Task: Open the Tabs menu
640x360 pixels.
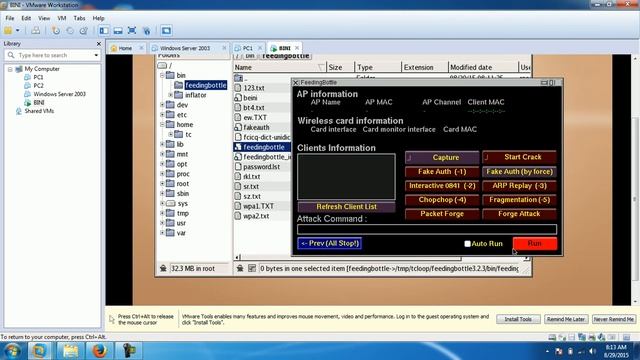Action: (x=79, y=18)
